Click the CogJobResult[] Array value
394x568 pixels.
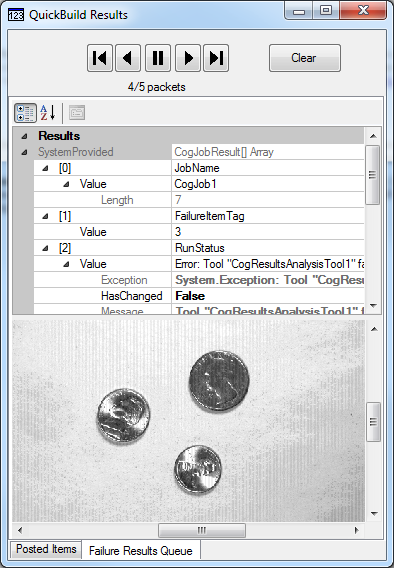268,152
